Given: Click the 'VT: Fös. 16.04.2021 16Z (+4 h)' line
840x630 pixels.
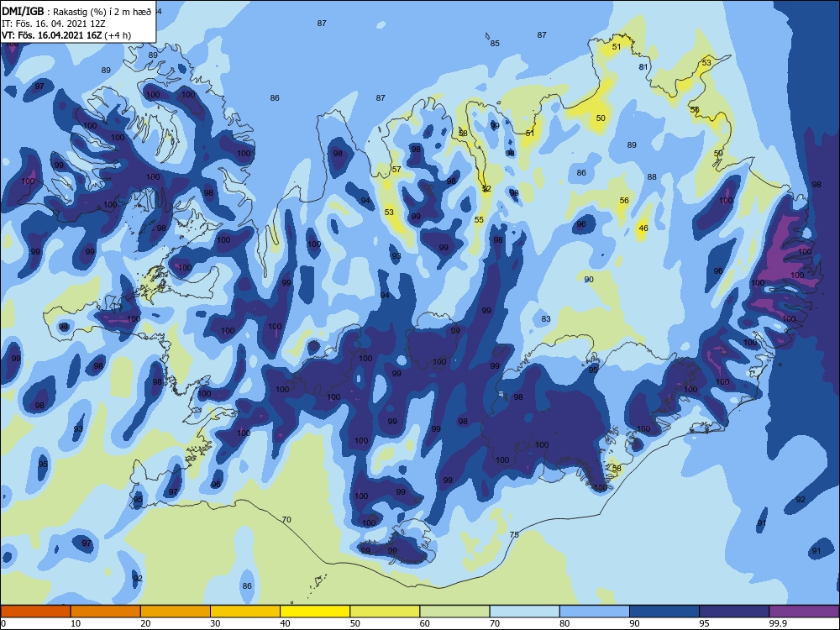Looking at the screenshot, I should (x=66, y=35).
